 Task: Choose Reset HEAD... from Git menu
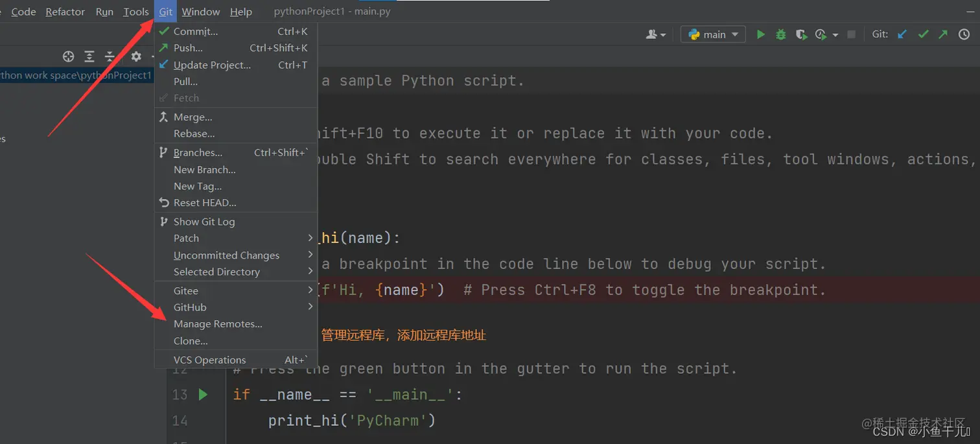click(x=236, y=203)
